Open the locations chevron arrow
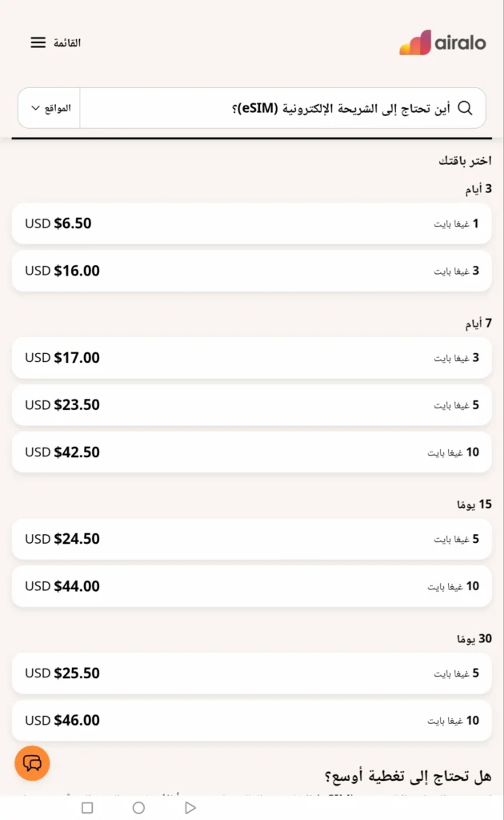This screenshot has height=820, width=504. pos(35,108)
